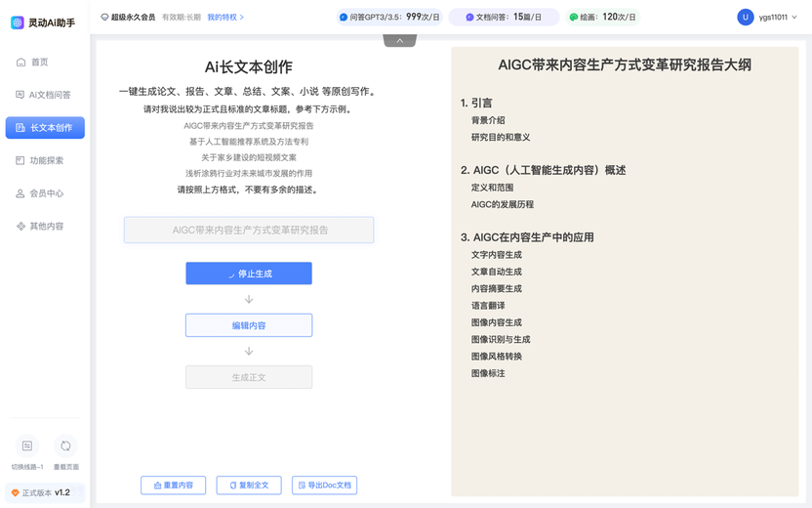Click the article title input field

pos(249,230)
